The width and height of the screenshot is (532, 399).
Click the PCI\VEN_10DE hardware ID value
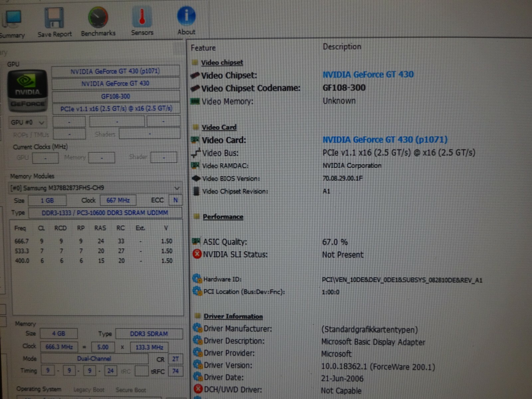click(402, 280)
